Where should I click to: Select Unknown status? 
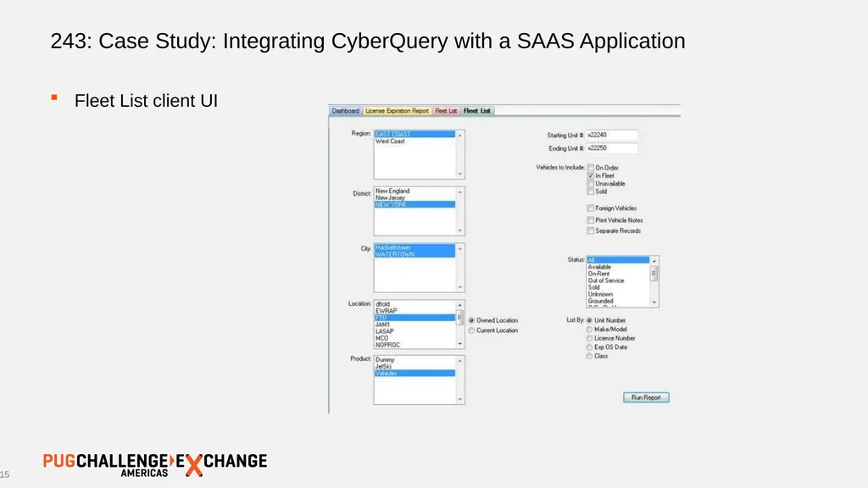(x=618, y=294)
